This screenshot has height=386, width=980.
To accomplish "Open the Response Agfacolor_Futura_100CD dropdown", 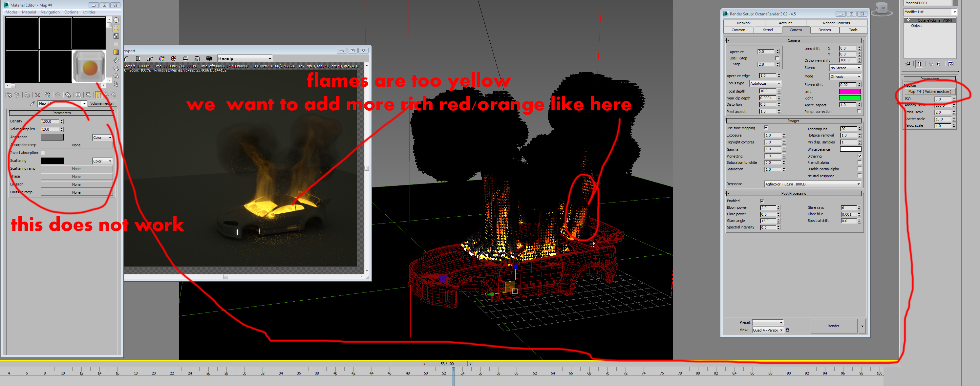I will [813, 184].
